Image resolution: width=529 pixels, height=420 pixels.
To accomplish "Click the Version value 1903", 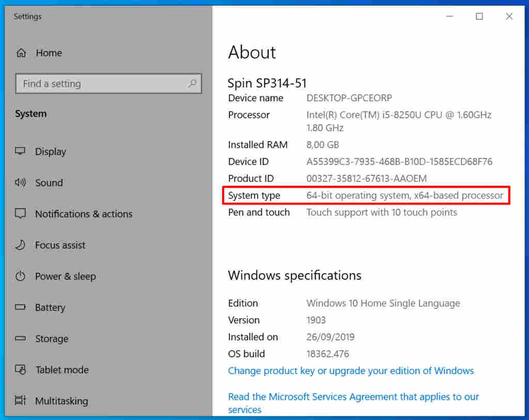I will pyautogui.click(x=316, y=320).
